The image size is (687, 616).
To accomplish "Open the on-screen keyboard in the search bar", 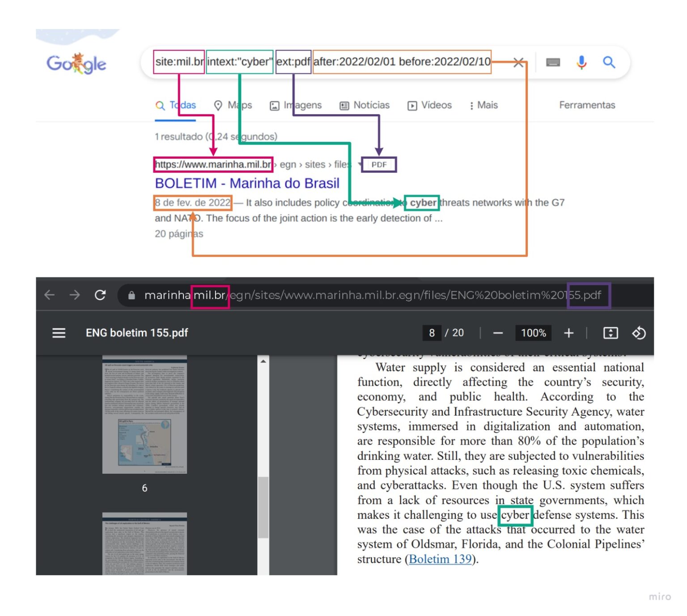I will 553,62.
